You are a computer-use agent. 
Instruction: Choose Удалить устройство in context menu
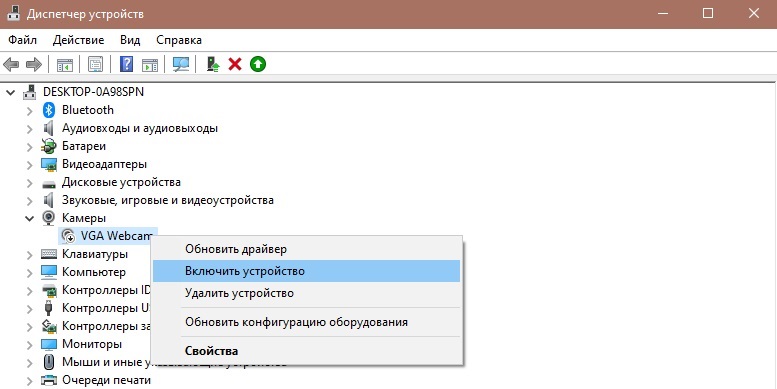306,293
